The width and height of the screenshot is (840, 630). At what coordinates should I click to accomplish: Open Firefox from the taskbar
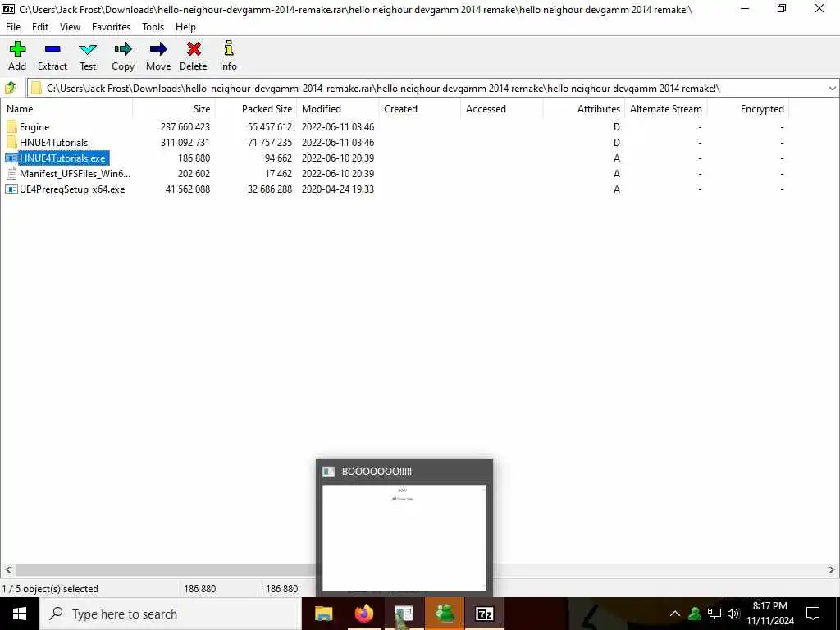pos(363,614)
